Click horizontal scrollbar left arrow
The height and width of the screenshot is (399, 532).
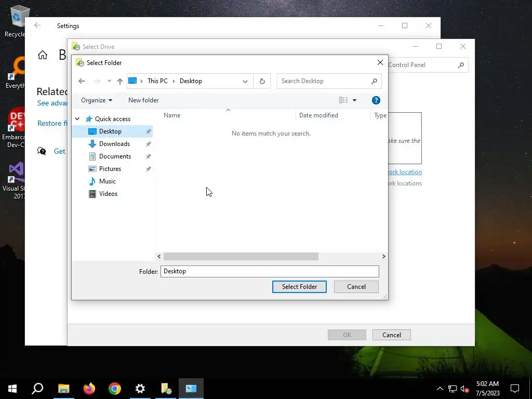tap(159, 257)
